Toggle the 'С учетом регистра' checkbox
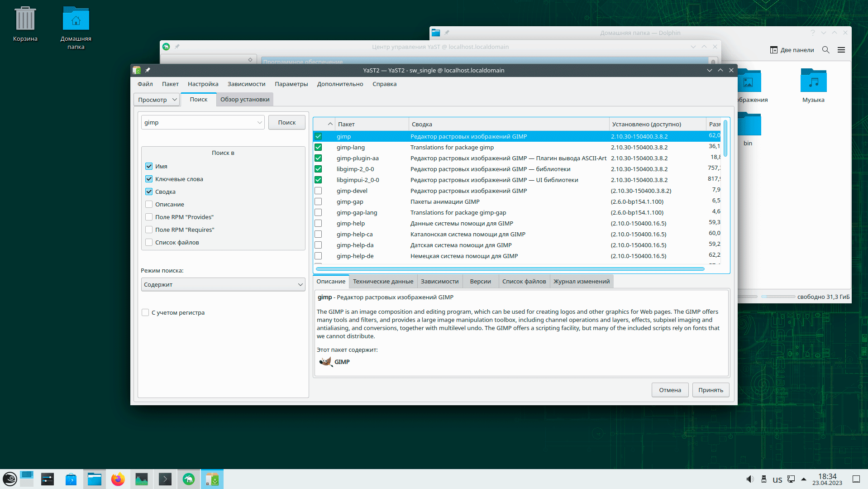 145,312
